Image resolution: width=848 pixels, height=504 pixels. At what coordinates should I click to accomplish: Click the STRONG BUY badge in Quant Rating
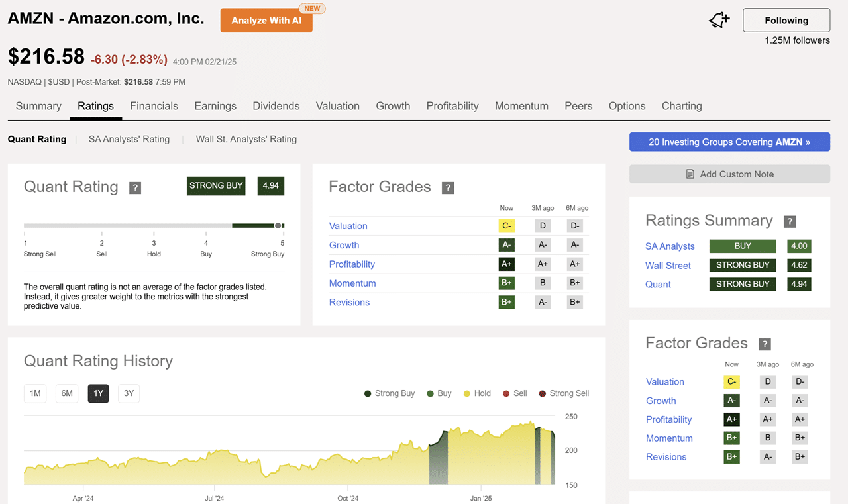pyautogui.click(x=216, y=186)
